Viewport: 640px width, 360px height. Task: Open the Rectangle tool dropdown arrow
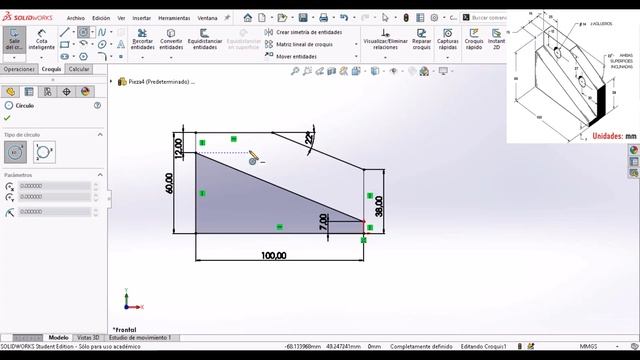73,44
